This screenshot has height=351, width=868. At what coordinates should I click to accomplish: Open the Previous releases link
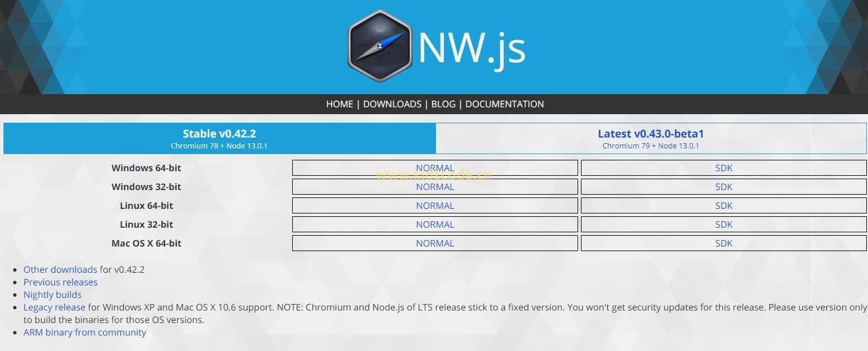60,282
